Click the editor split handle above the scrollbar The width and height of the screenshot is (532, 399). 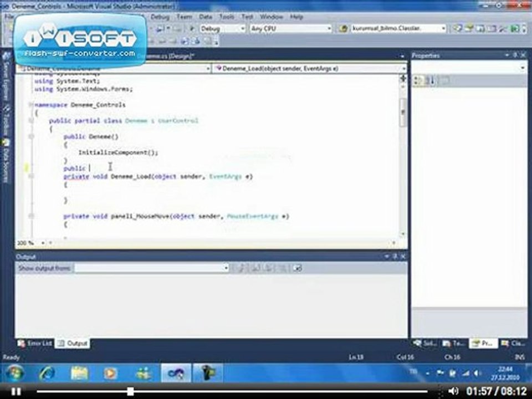[403, 78]
